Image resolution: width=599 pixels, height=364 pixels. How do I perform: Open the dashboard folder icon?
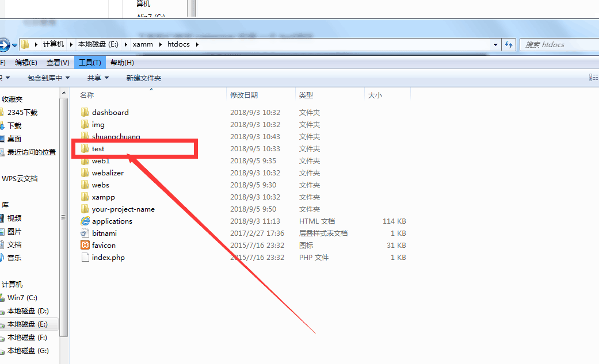pos(85,113)
